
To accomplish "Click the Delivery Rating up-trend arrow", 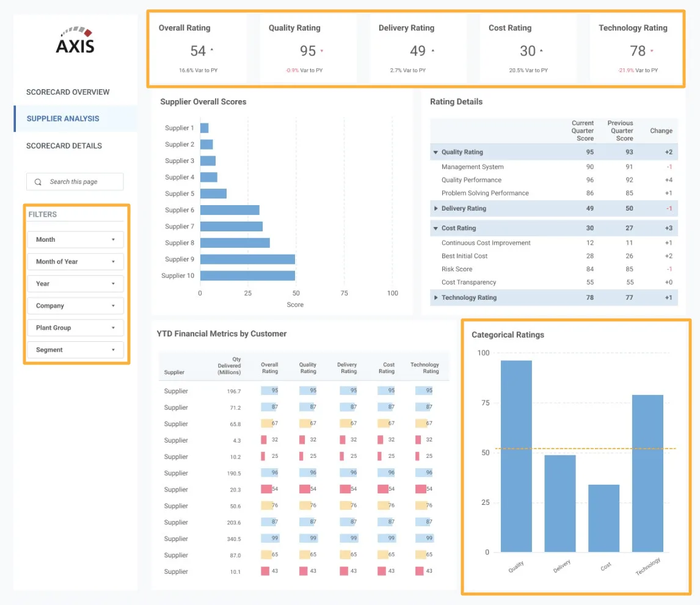I will coord(432,51).
